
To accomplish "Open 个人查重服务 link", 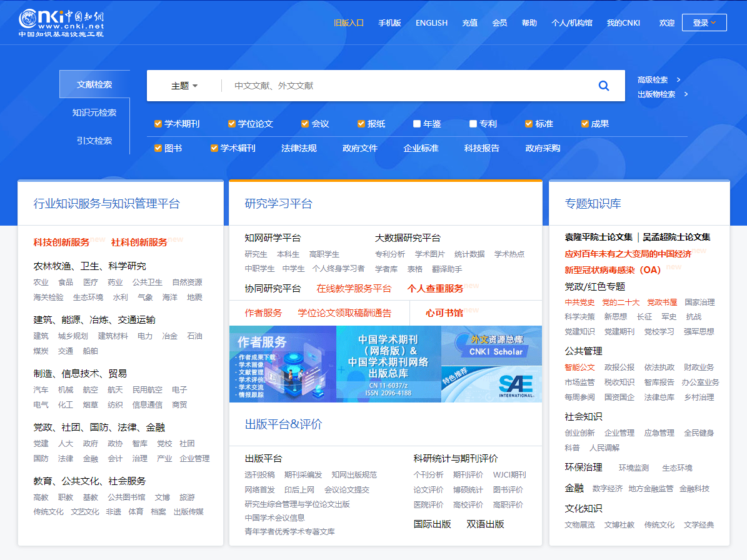I will (436, 289).
